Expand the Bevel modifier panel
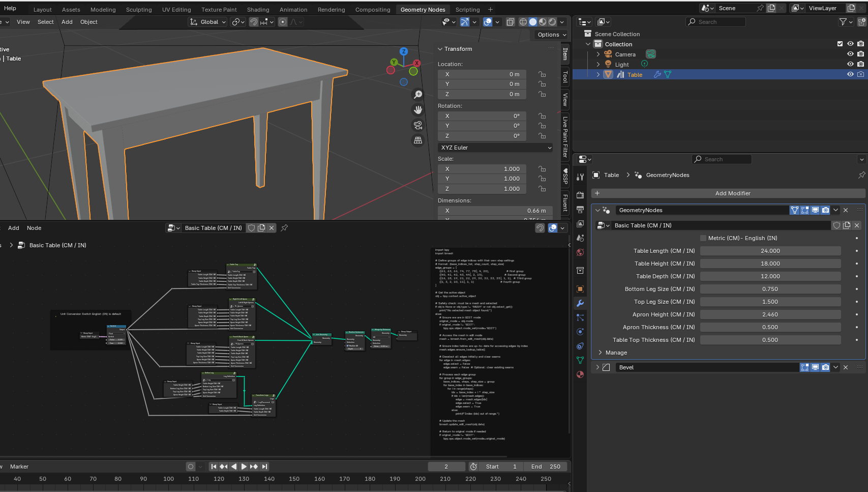Screen dimensions: 868x492 pyautogui.click(x=597, y=367)
